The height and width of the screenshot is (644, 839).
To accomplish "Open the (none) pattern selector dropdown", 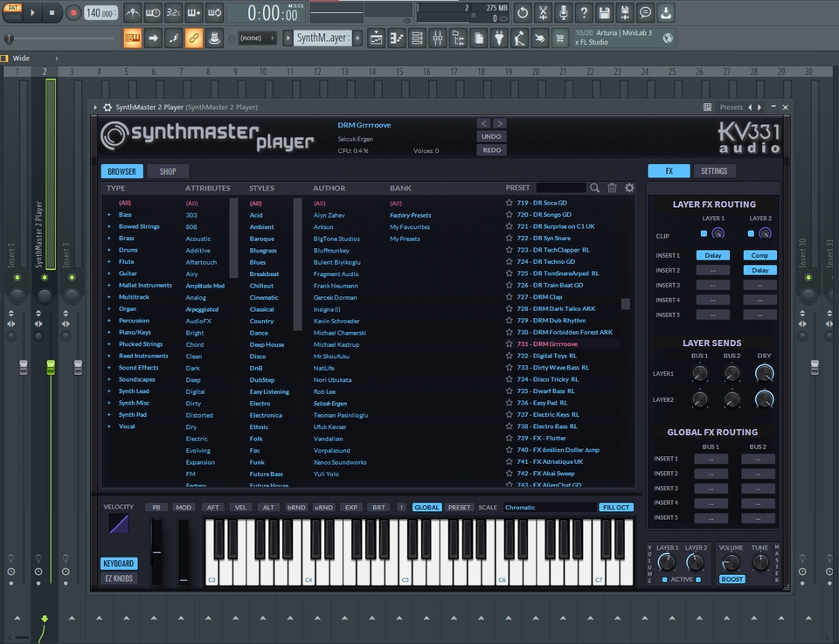I will 257,38.
